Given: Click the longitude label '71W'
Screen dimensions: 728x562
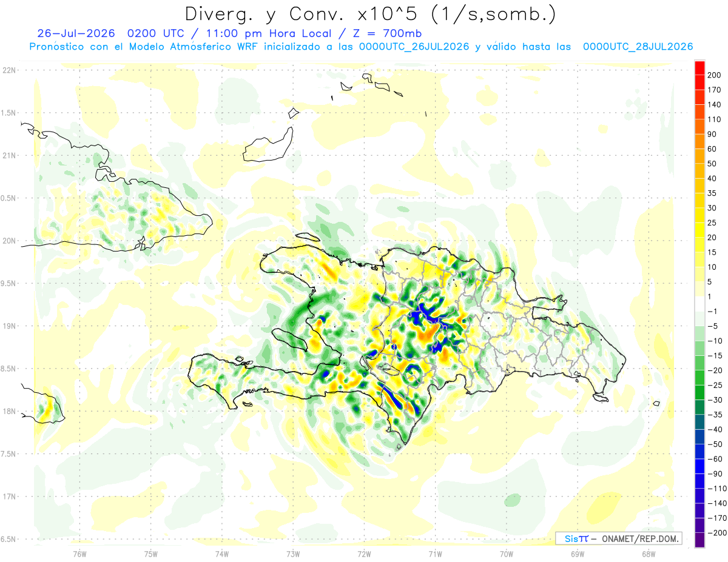Looking at the screenshot, I should tap(435, 554).
